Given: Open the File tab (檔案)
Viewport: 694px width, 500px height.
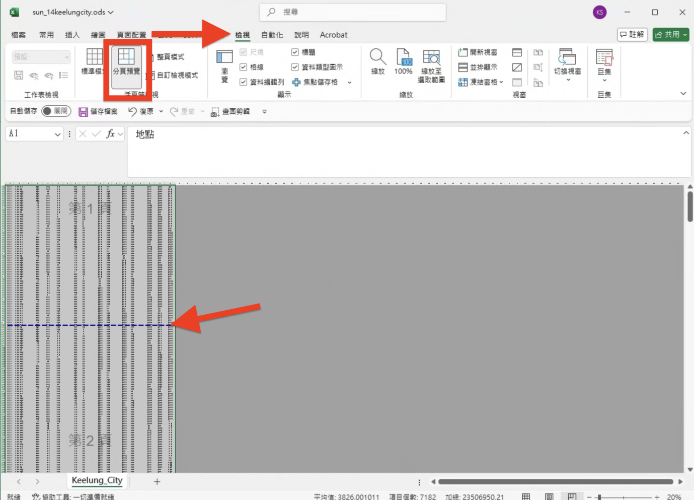Looking at the screenshot, I should click(x=19, y=35).
